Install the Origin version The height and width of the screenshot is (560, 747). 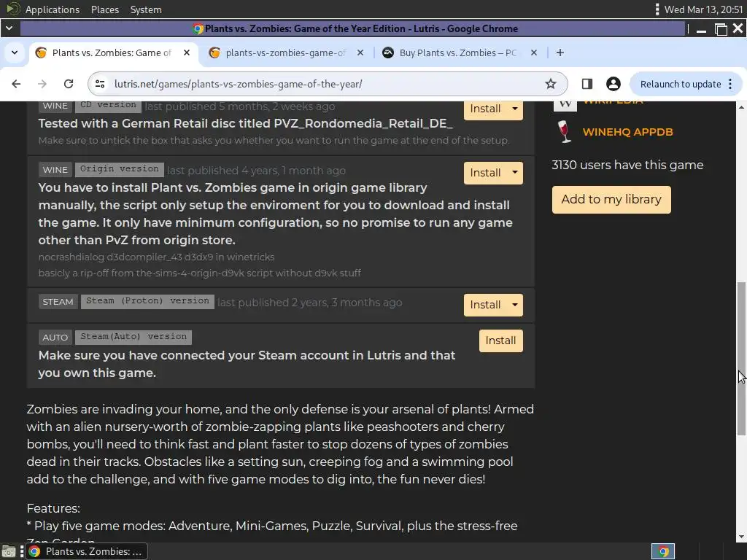point(485,173)
